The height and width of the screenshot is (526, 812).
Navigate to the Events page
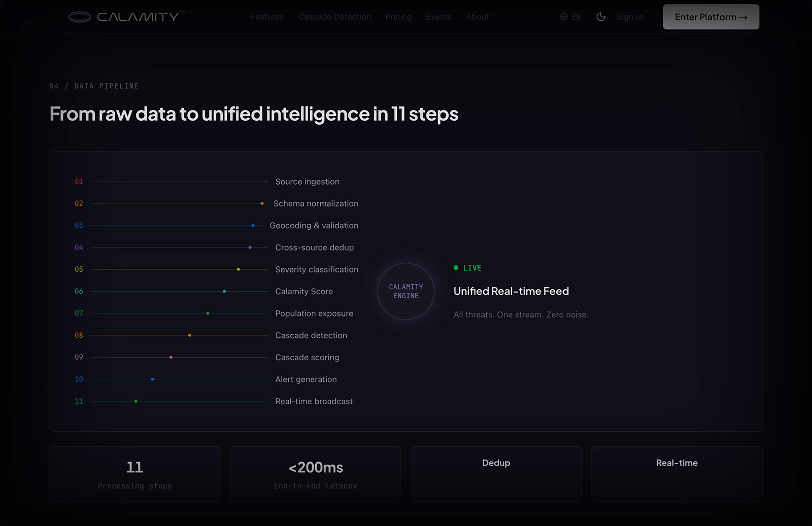[438, 17]
